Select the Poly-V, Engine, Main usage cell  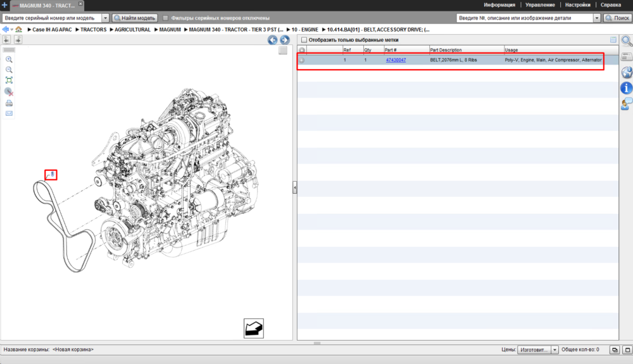(553, 60)
